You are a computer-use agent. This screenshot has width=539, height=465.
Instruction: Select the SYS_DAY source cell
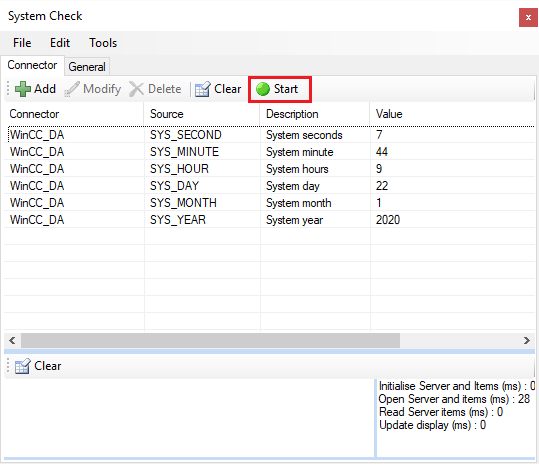[x=174, y=186]
